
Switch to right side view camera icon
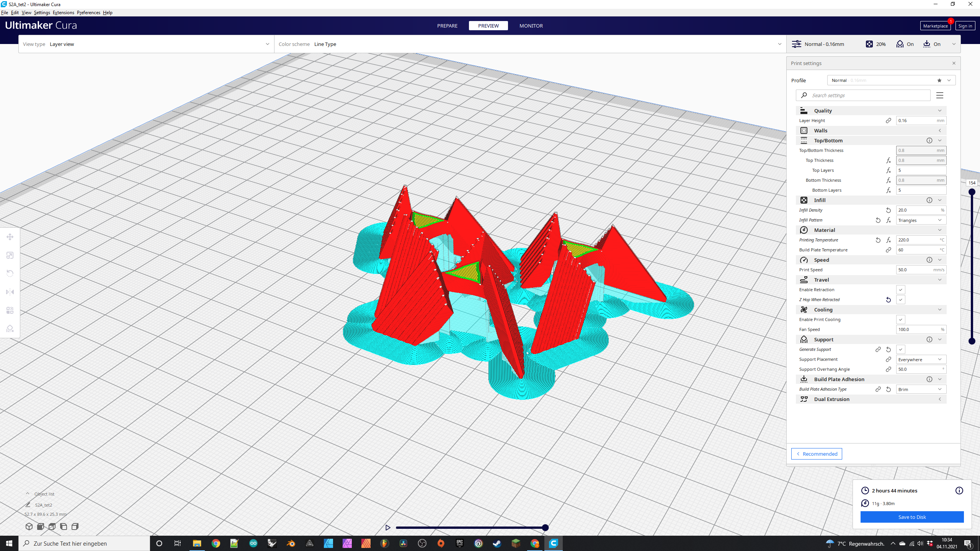point(75,527)
